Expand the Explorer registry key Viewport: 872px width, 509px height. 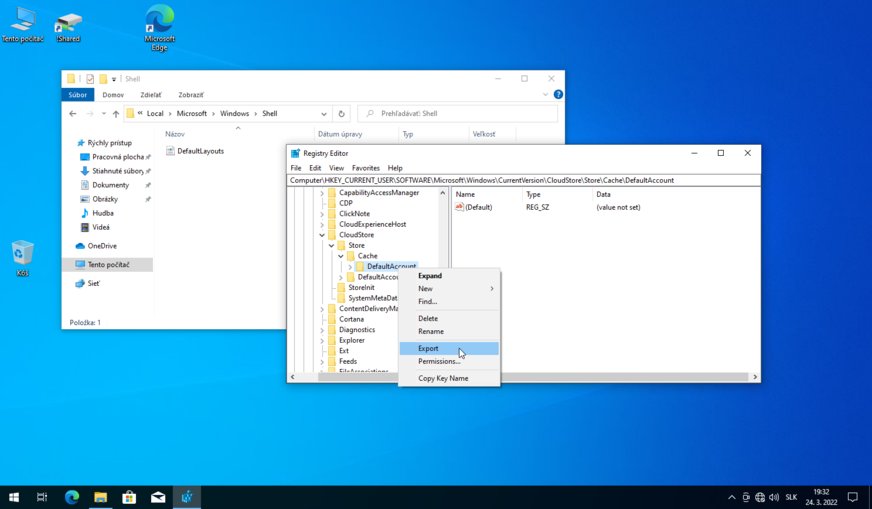(x=322, y=340)
